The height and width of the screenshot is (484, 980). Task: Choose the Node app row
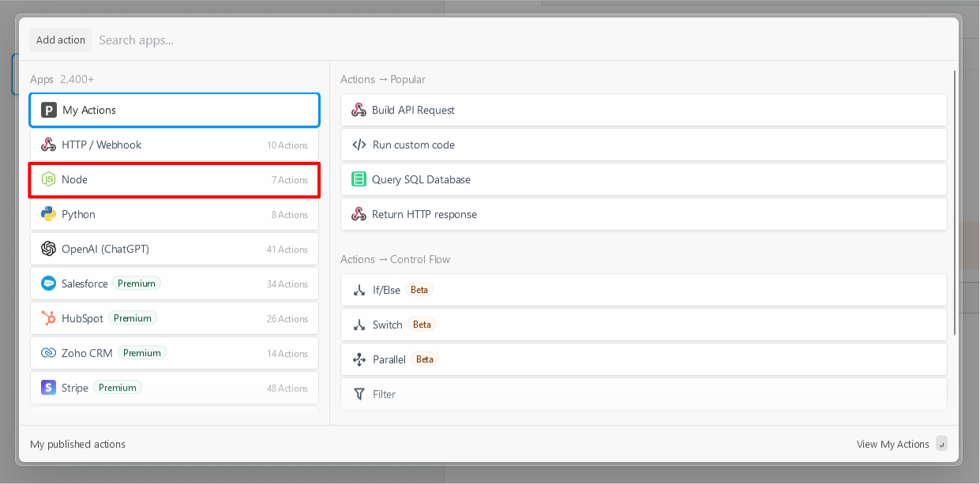click(x=175, y=179)
